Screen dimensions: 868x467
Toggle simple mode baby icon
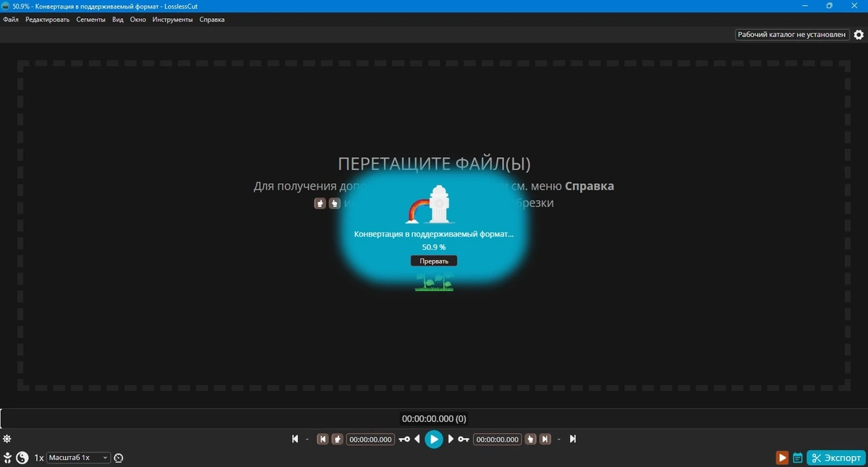coord(7,458)
